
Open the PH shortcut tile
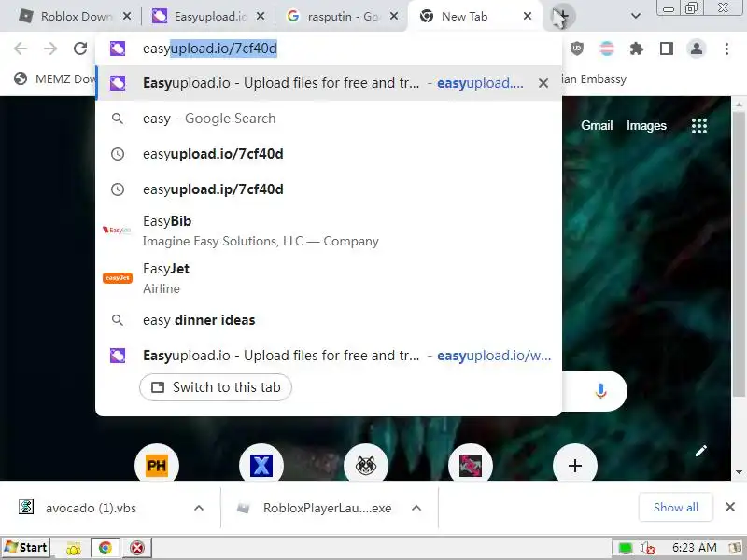(157, 465)
